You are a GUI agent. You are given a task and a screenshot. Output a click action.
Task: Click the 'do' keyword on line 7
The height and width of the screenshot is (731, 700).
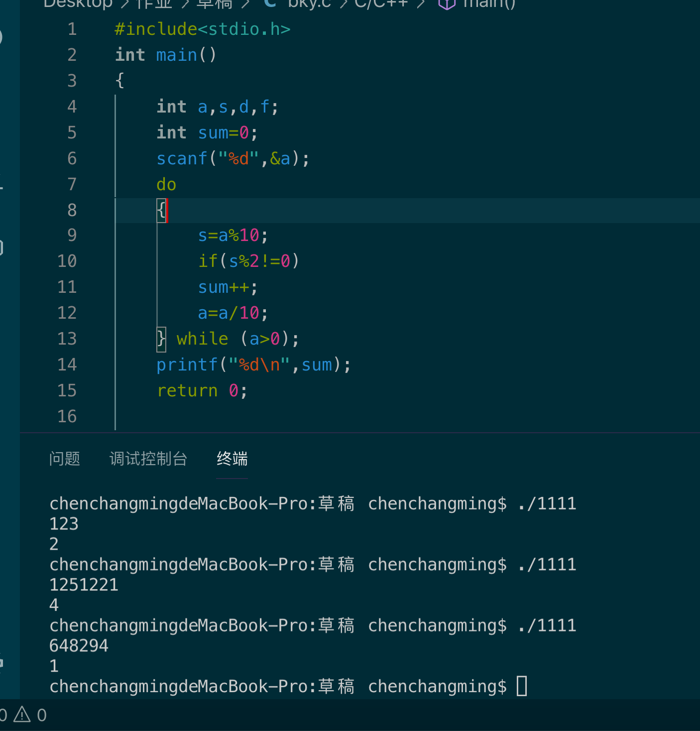166,184
